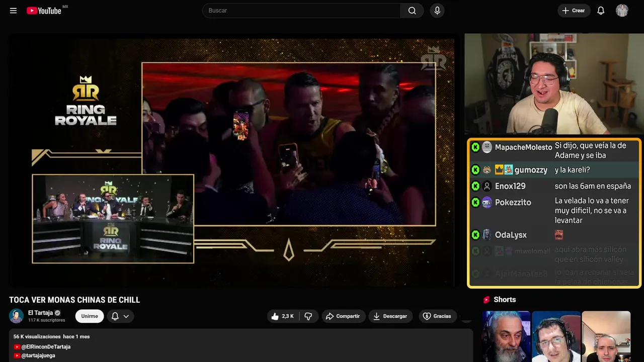The image size is (644, 362).
Task: Start voice search with microphone icon
Action: 437,11
